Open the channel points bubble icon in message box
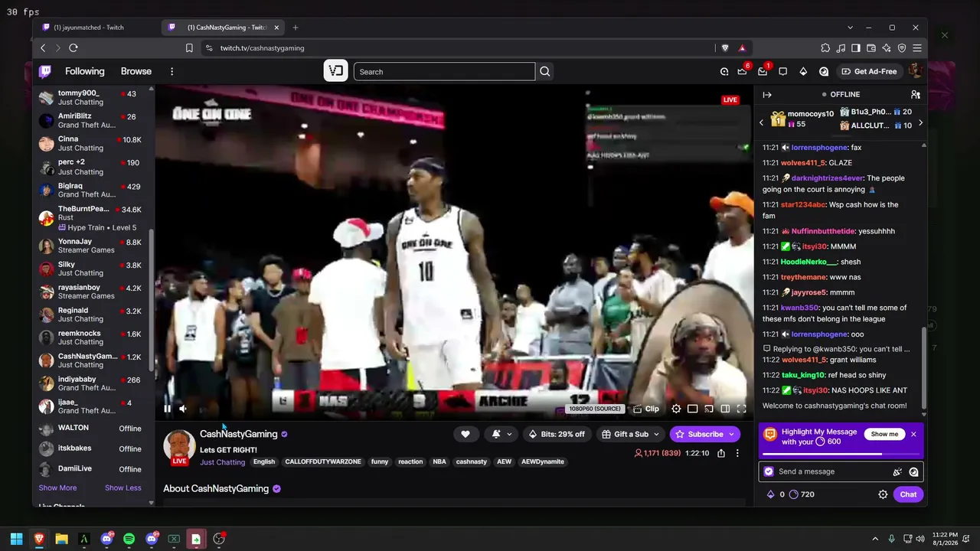This screenshot has width=980, height=551. coord(913,471)
